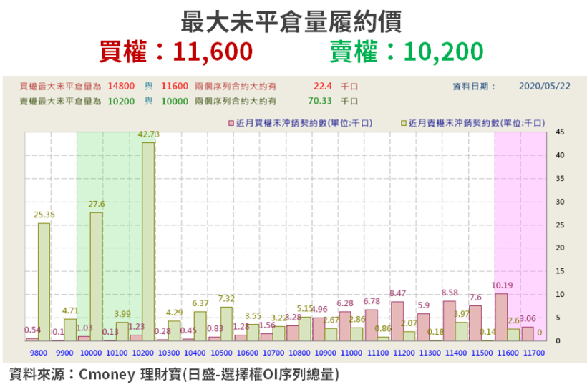The height and width of the screenshot is (392, 587).
Task: Click the green put open-interest legend swatch
Action: (404, 123)
